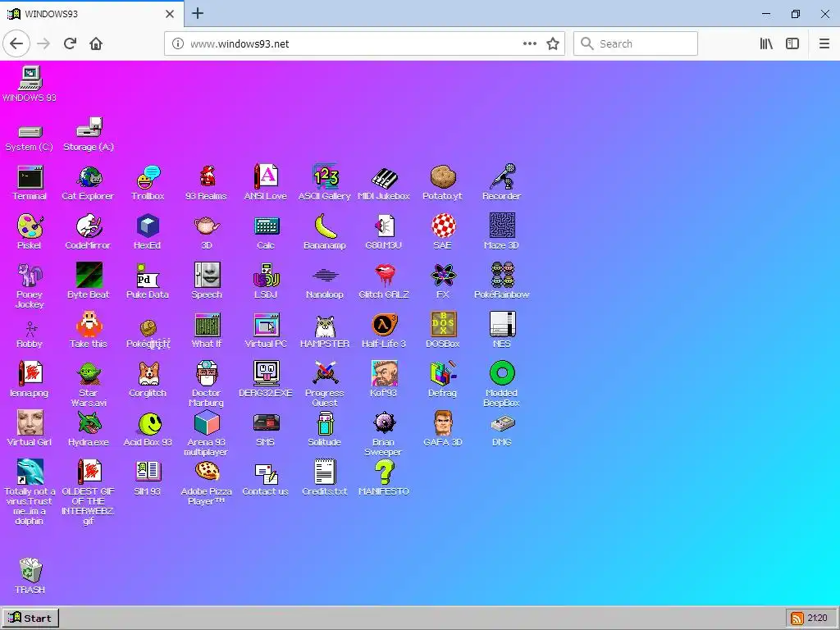Open the Trollbox chat icon

tap(148, 177)
